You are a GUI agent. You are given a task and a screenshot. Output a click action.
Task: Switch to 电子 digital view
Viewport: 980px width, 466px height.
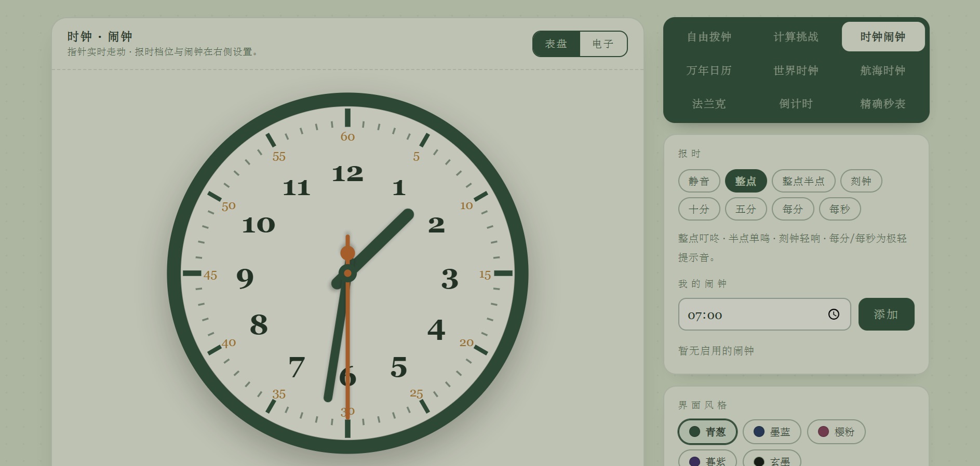[x=603, y=44]
